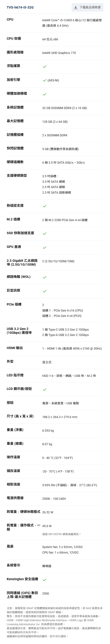This screenshot has height=644, width=110.
Task: Click the SSD 快取加速支援 checkmark
Action: 44,234
